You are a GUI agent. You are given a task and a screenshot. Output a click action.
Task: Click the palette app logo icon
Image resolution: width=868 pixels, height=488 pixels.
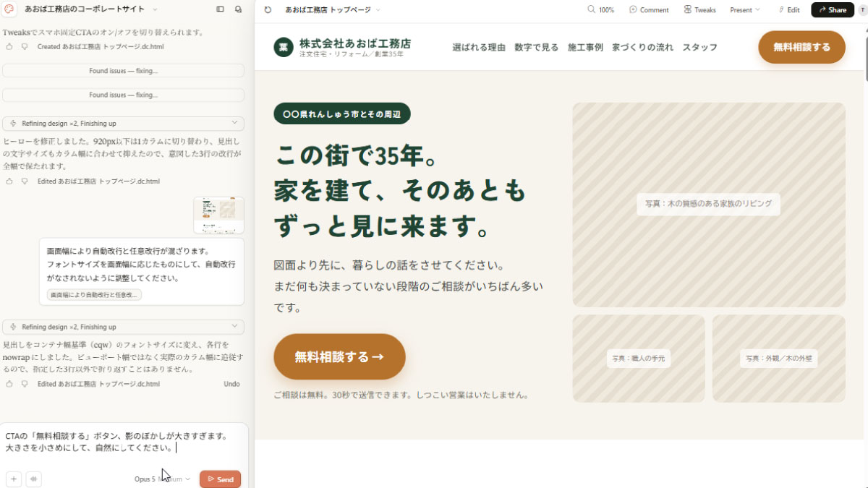(x=9, y=9)
